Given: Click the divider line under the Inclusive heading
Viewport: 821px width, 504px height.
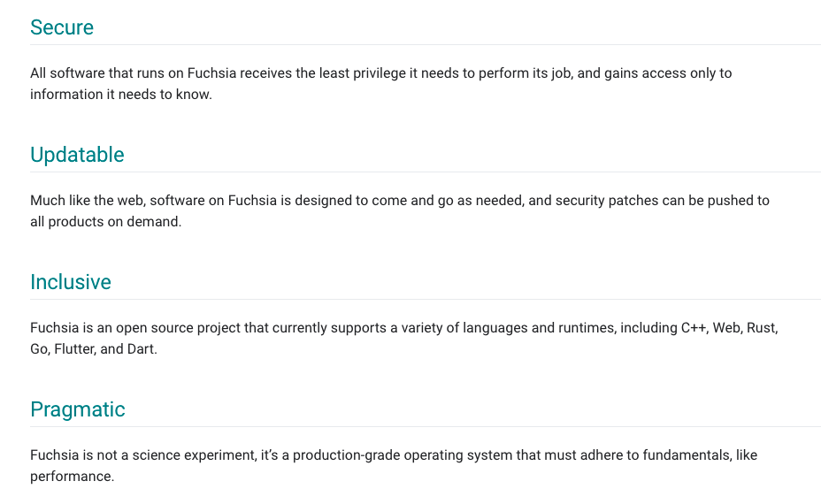Looking at the screenshot, I should click(x=426, y=300).
